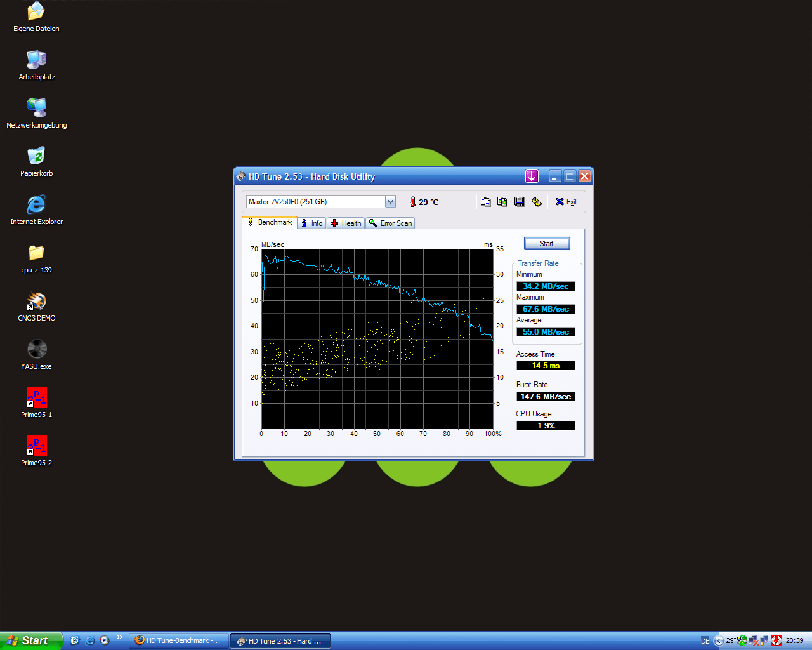Open Eigene Dateien desktop icon
The width and height of the screenshot is (812, 650).
pyautogui.click(x=36, y=17)
